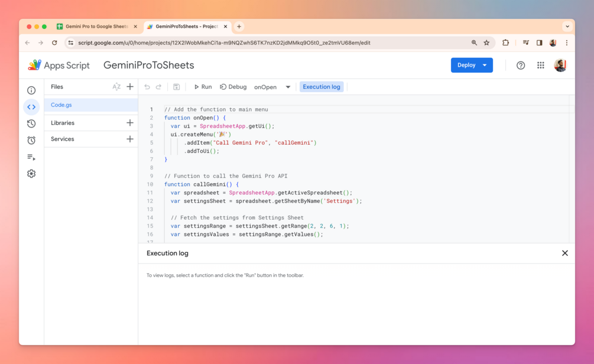Screen dimensions: 594x364
Task: Open the project history panel
Action: pos(31,123)
